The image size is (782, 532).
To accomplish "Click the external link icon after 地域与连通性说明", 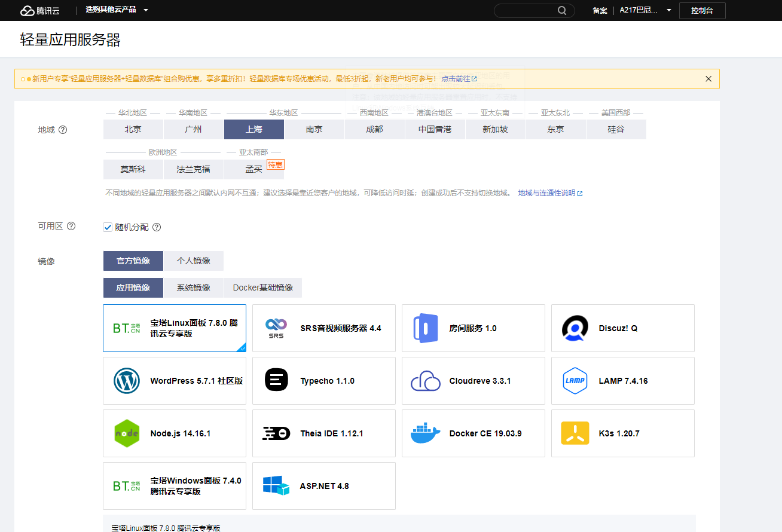I will [x=580, y=193].
